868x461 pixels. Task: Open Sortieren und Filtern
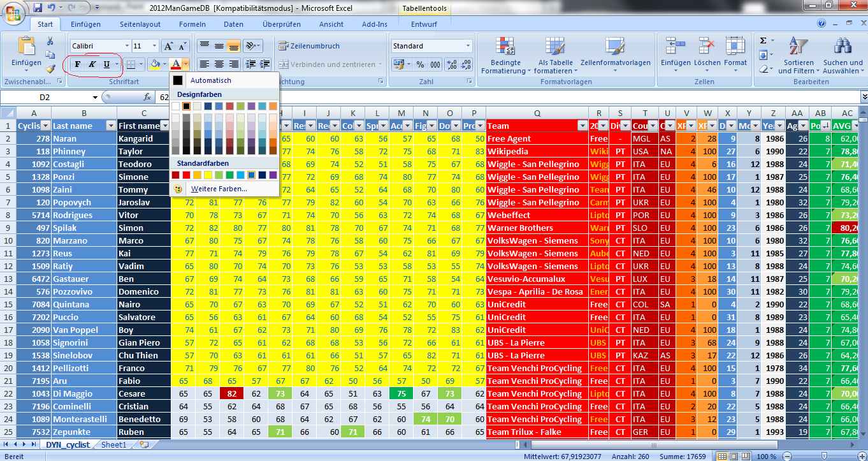[x=799, y=55]
